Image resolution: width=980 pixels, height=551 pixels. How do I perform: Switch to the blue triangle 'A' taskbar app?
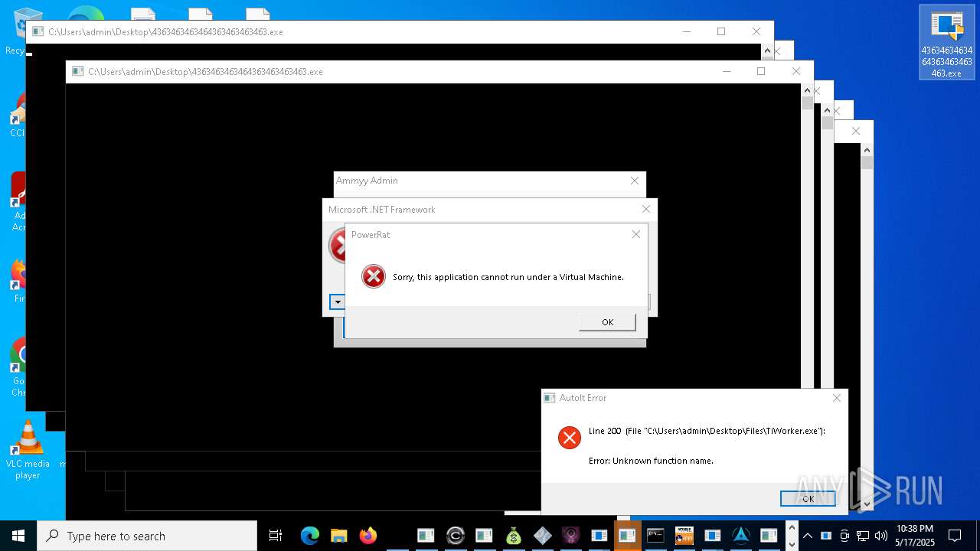click(741, 536)
